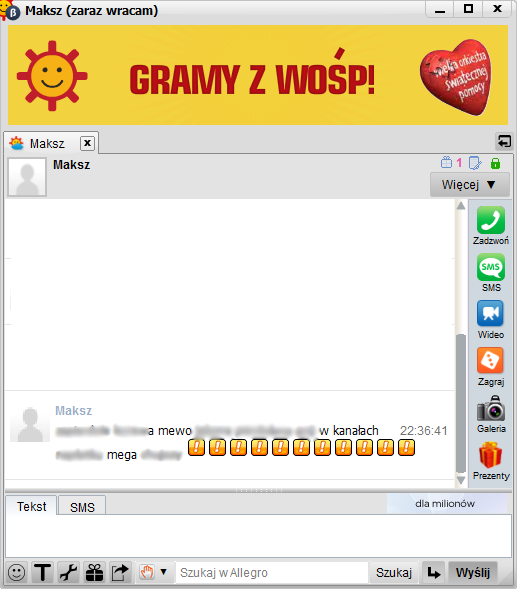Close the Maksz conversation tab
This screenshot has width=517, height=589.
[87, 143]
